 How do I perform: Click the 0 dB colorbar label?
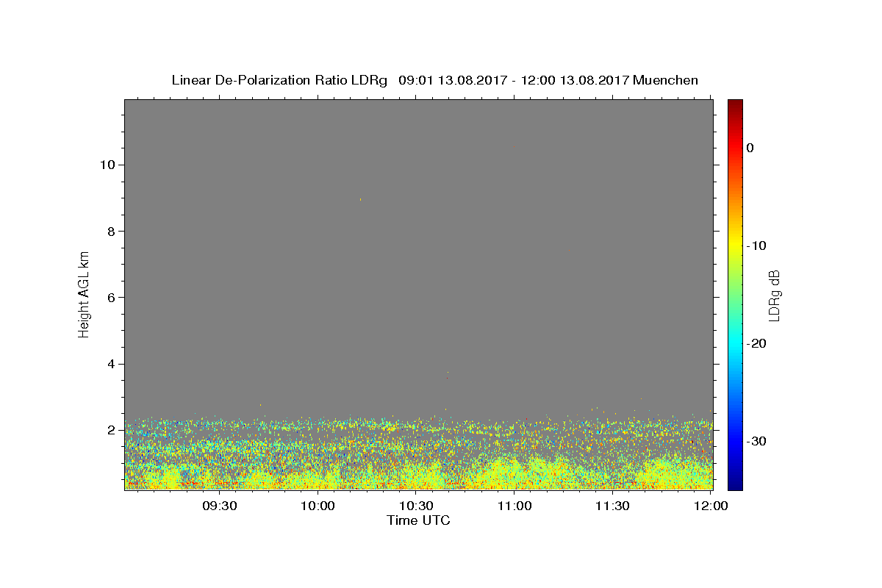[750, 148]
